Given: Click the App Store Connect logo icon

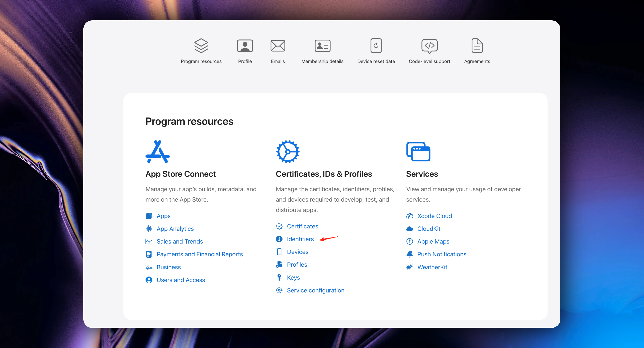Looking at the screenshot, I should click(157, 152).
